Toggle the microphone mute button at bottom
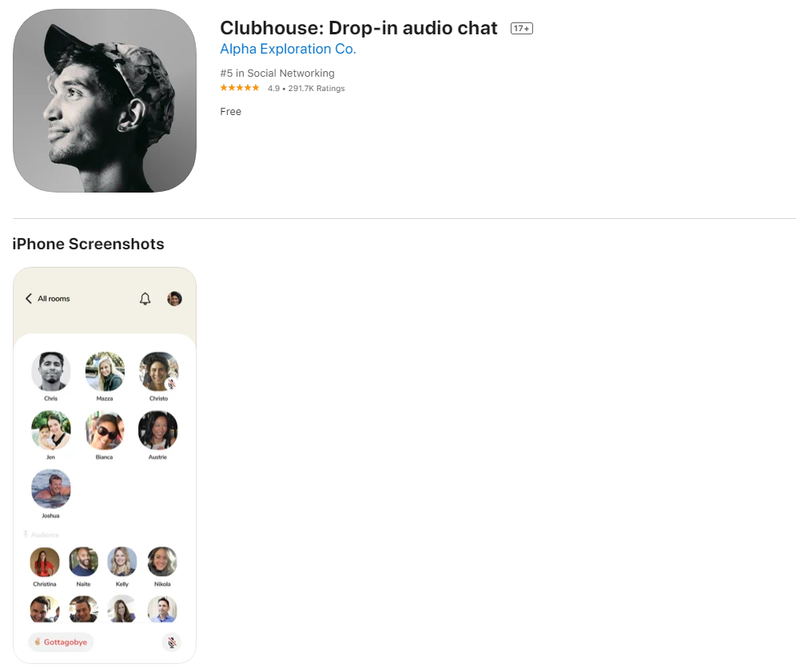Screen dimensions: 804x672 point(172,642)
